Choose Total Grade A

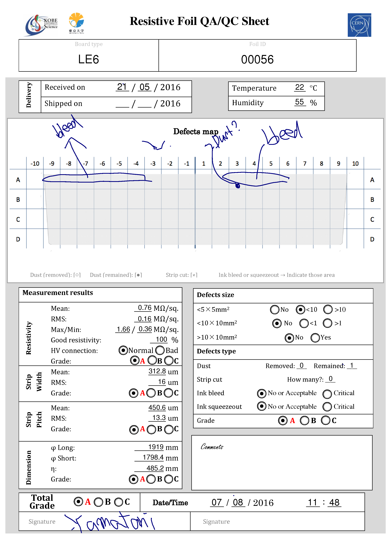click(78, 502)
